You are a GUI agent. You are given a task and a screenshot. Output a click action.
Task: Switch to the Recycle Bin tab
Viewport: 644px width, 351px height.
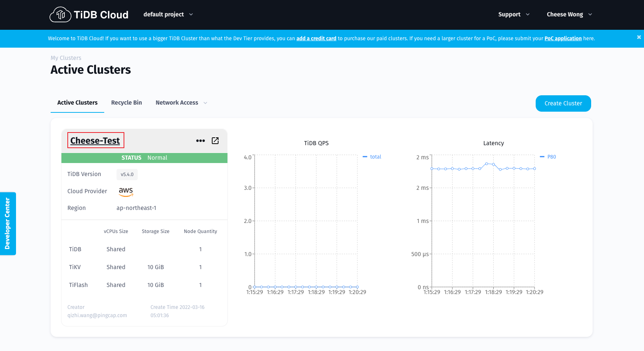click(x=127, y=103)
